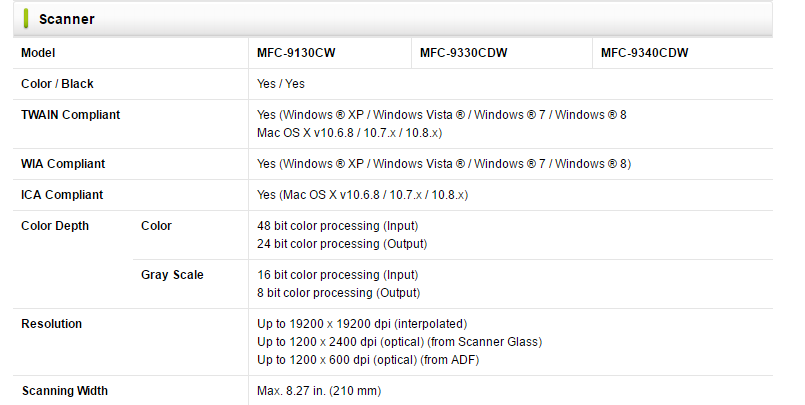Click the MFC-9330CDW model column header
The height and width of the screenshot is (405, 805).
click(x=464, y=53)
